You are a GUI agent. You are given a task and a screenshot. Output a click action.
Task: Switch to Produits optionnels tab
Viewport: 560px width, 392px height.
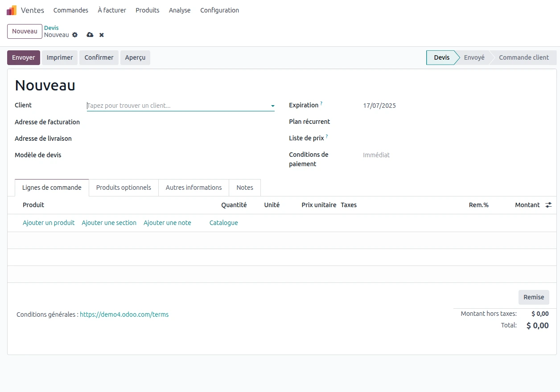(x=124, y=188)
